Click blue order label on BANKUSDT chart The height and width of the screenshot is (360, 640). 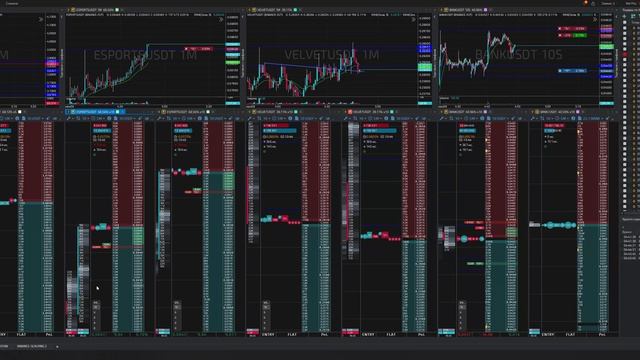(x=573, y=71)
